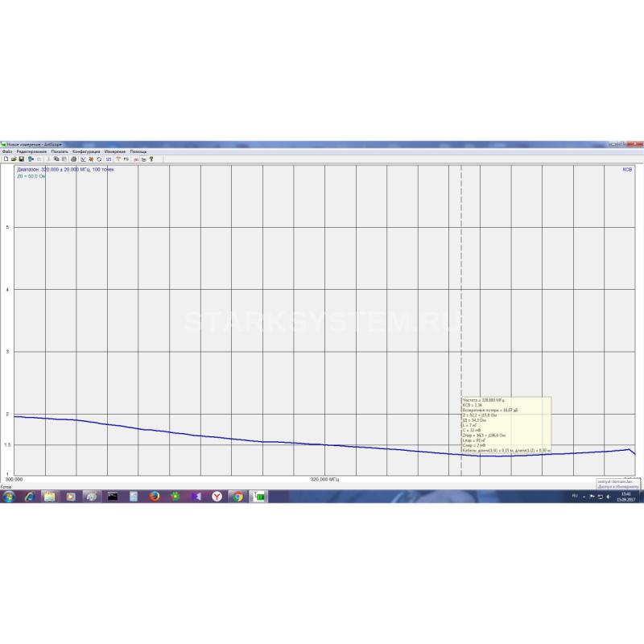Click the Open file folder icon
644x644 pixels.
14,159
